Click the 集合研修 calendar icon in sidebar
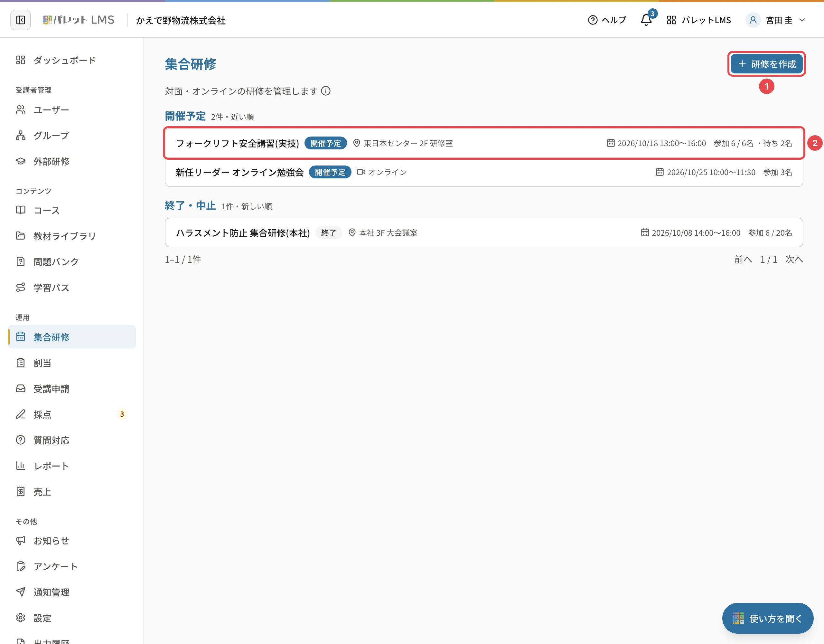 21,337
